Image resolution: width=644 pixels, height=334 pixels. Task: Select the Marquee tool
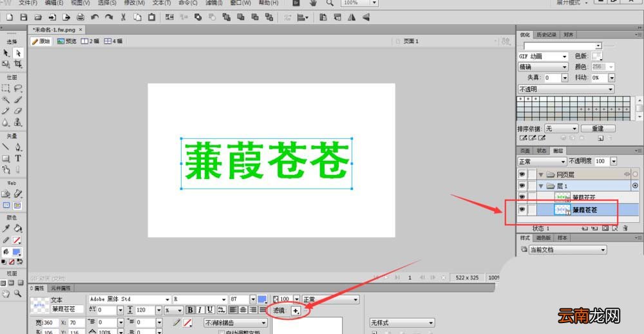6,88
